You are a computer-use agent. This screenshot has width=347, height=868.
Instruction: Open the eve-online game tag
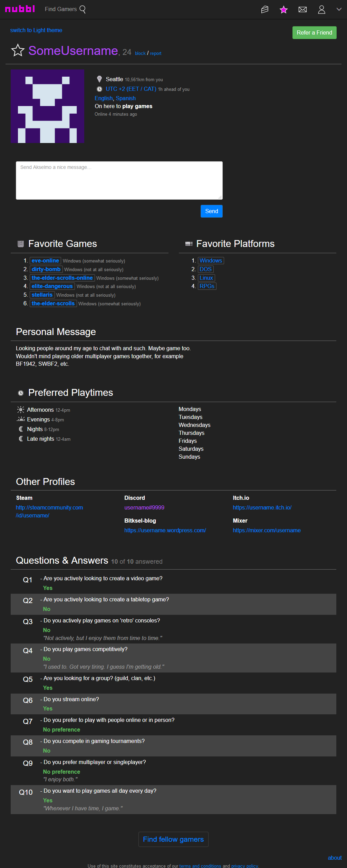(45, 260)
